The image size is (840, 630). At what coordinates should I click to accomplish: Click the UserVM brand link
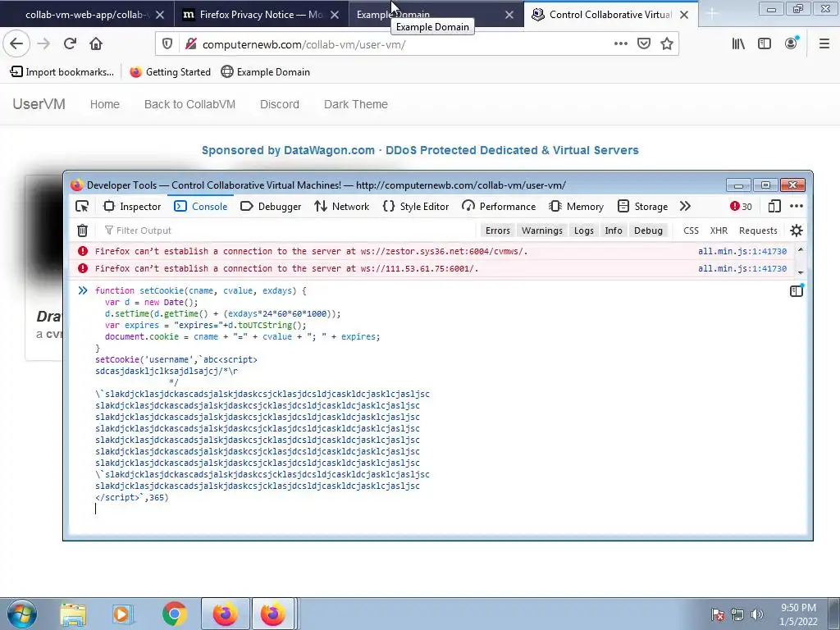click(x=39, y=104)
